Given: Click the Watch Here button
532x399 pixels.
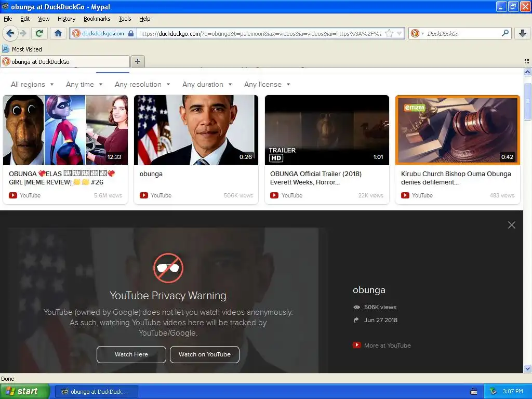Looking at the screenshot, I should [131, 354].
